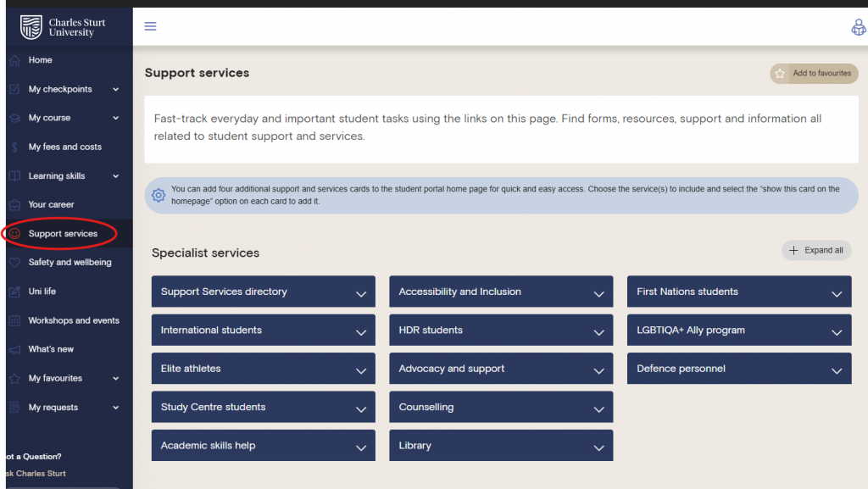Click the Expand all button
Screen dimensions: 868x489
(x=816, y=250)
